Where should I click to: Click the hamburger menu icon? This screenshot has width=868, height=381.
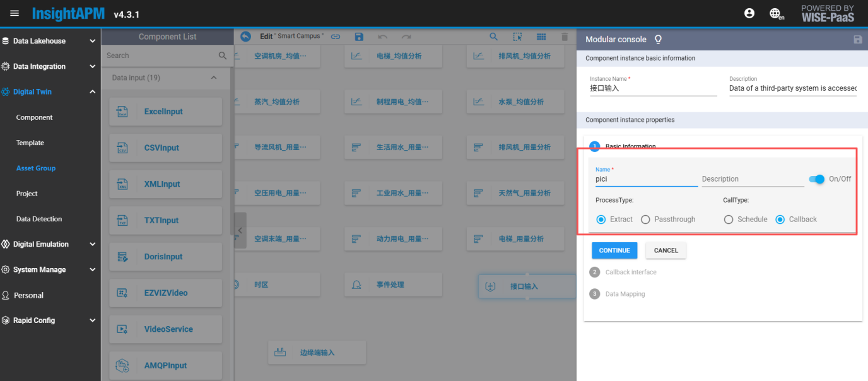(x=15, y=13)
